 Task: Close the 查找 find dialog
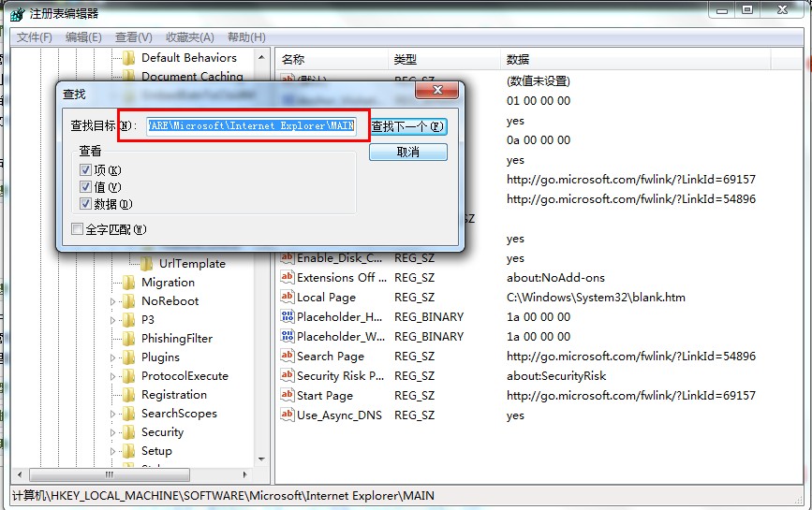(437, 90)
